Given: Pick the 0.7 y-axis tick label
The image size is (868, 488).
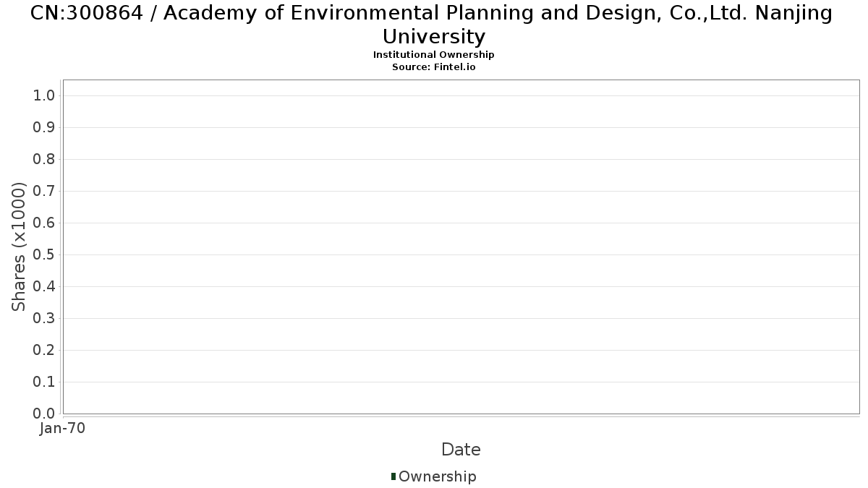Looking at the screenshot, I should click(x=44, y=191).
